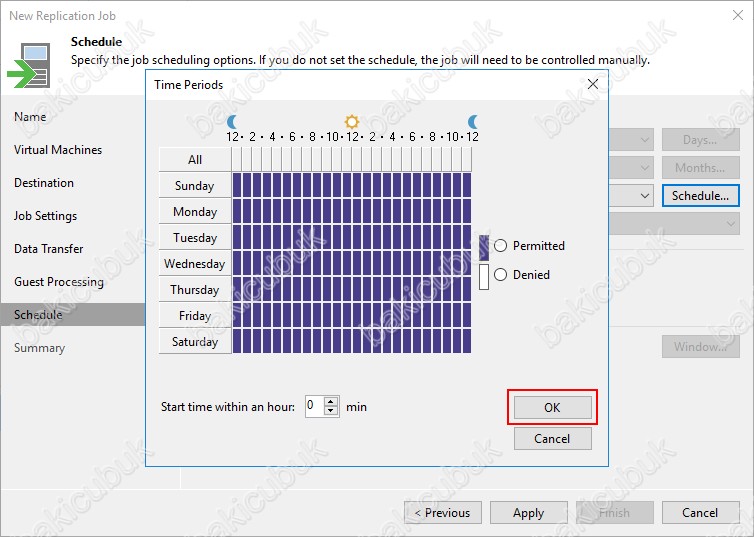Close the Time Periods dialog
Screen dimensions: 754x537
coord(593,84)
